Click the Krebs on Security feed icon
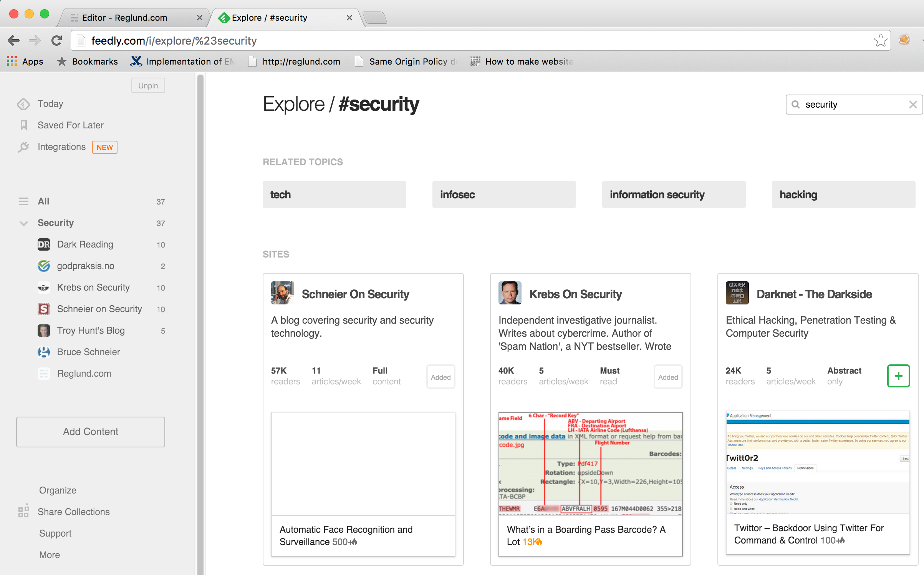The width and height of the screenshot is (924, 575). (x=44, y=287)
